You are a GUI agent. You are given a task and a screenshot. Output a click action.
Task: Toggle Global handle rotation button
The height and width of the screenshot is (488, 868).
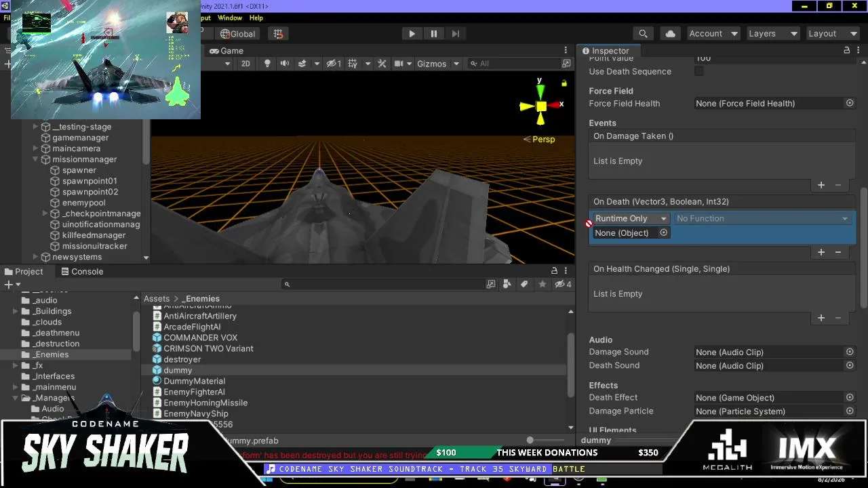[x=237, y=33]
